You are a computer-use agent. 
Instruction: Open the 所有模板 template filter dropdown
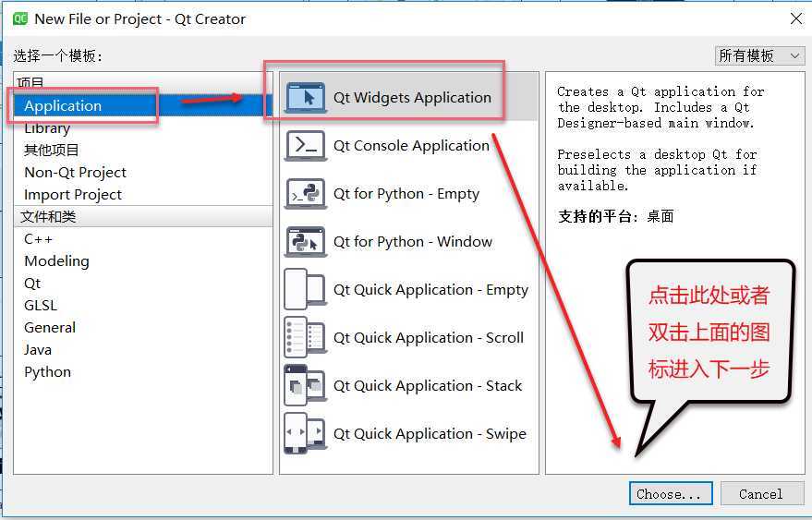coord(759,55)
